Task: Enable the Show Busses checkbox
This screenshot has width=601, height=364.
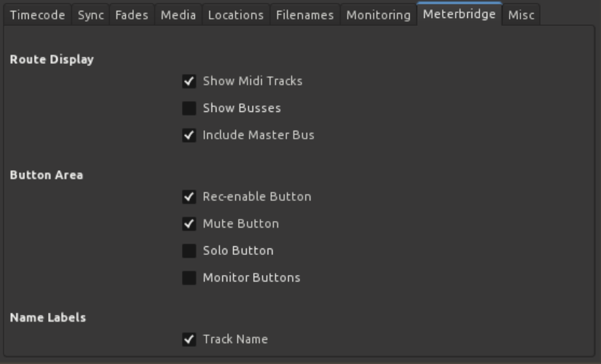Action: (189, 108)
